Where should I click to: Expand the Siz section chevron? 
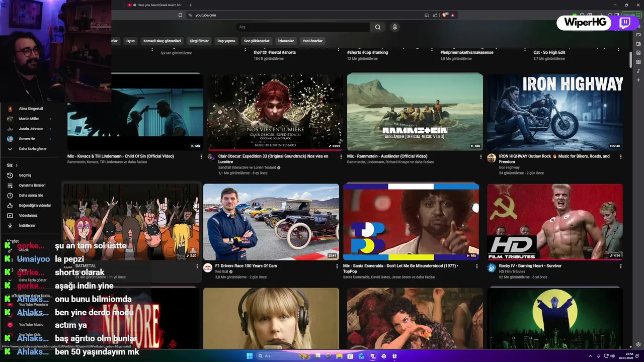click(17, 165)
